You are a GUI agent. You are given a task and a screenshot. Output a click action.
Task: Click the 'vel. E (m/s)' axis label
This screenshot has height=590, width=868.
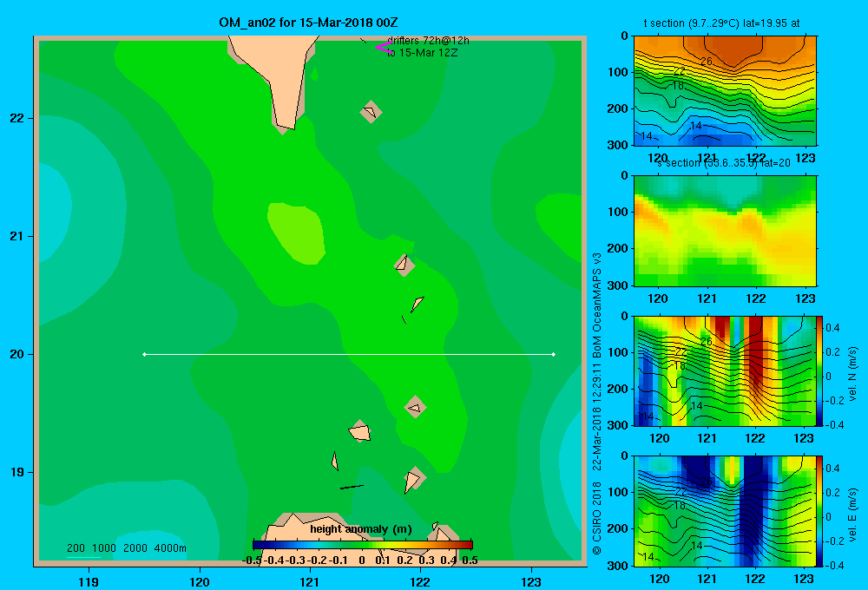(x=852, y=514)
